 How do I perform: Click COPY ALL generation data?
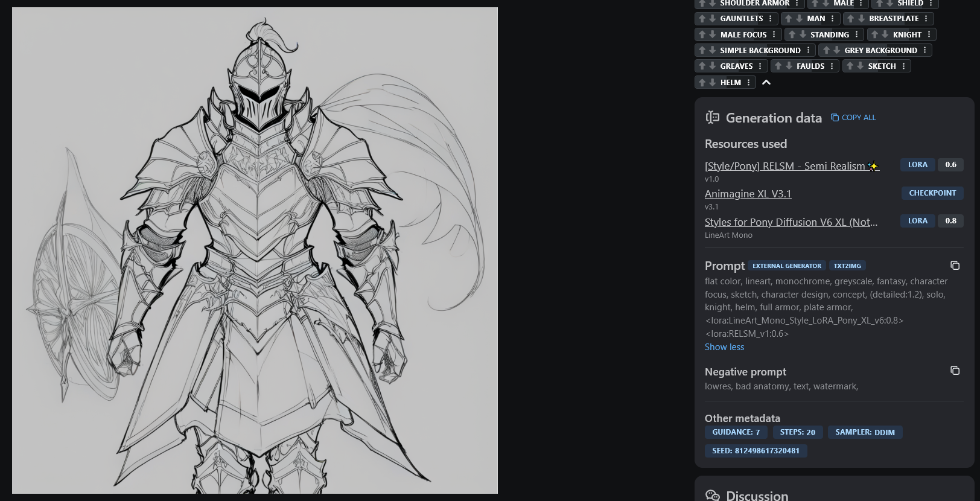point(853,118)
